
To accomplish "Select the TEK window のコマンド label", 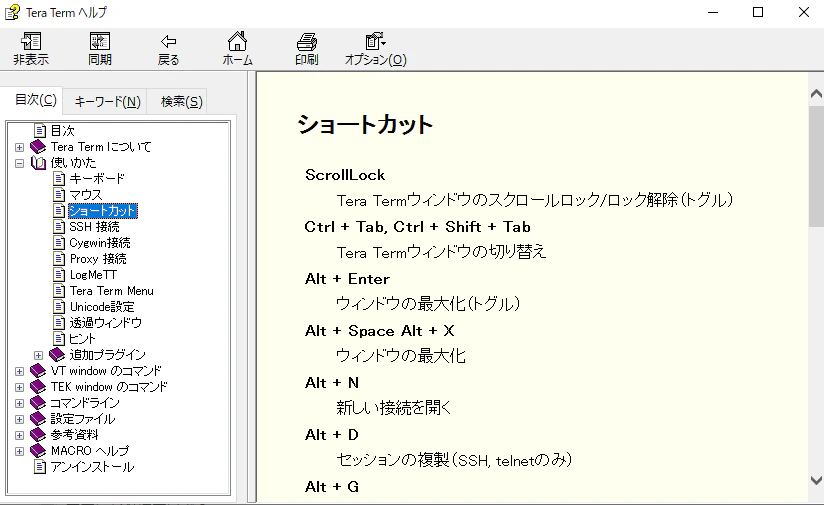I will (109, 387).
